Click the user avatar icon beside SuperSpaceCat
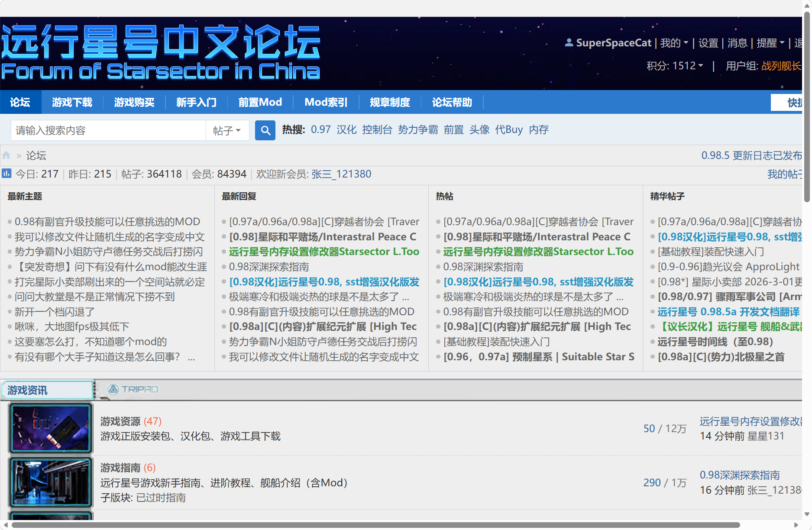 point(569,42)
